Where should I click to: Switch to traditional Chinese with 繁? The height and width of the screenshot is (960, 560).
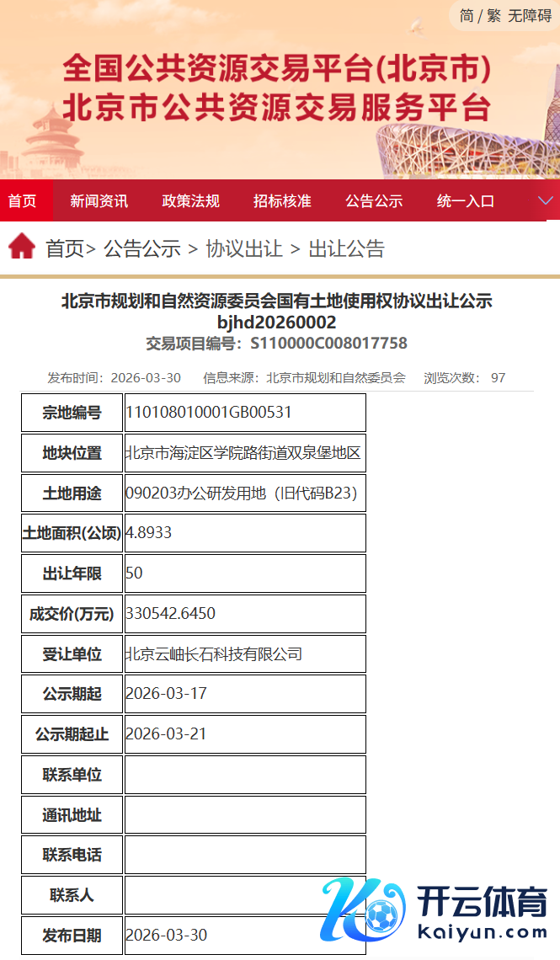click(493, 15)
